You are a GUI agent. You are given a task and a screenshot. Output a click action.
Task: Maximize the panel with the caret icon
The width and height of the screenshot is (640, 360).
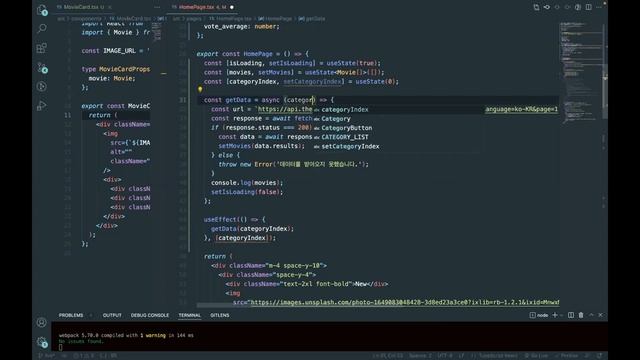(x=591, y=315)
